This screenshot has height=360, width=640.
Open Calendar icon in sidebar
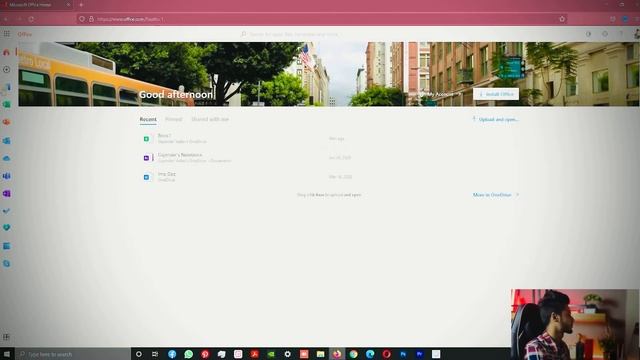coord(7,246)
